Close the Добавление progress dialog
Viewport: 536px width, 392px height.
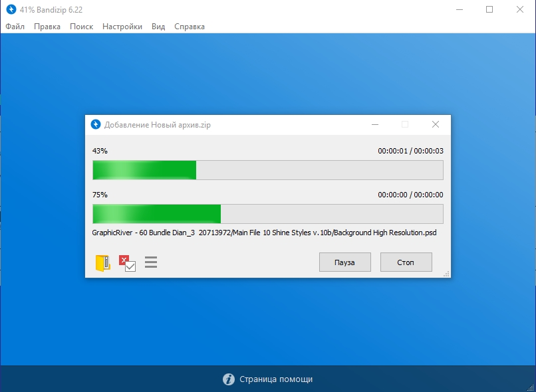click(436, 125)
